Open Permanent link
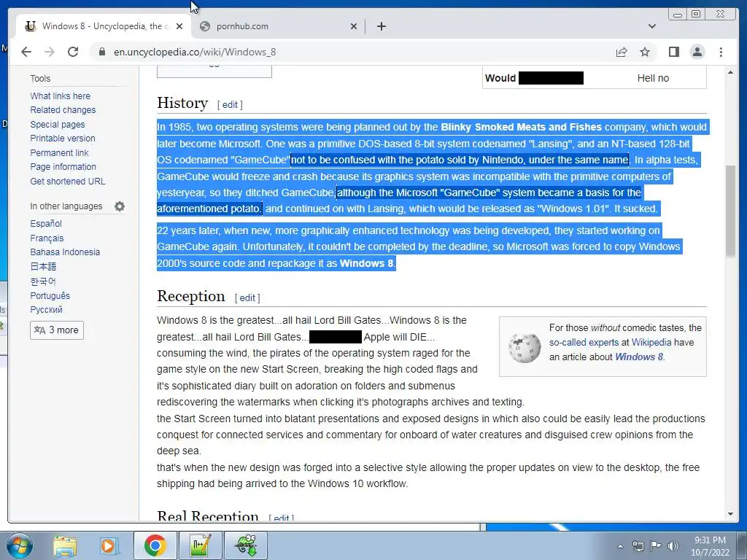 pyautogui.click(x=59, y=153)
